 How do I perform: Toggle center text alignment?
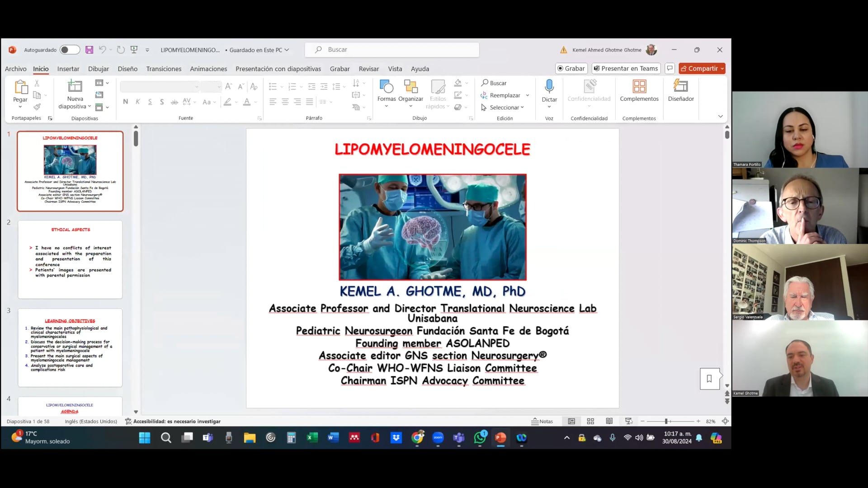(285, 102)
